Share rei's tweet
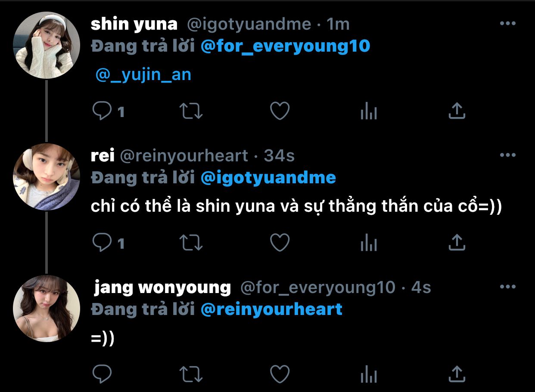Screen dimensions: 535x392 457,242
